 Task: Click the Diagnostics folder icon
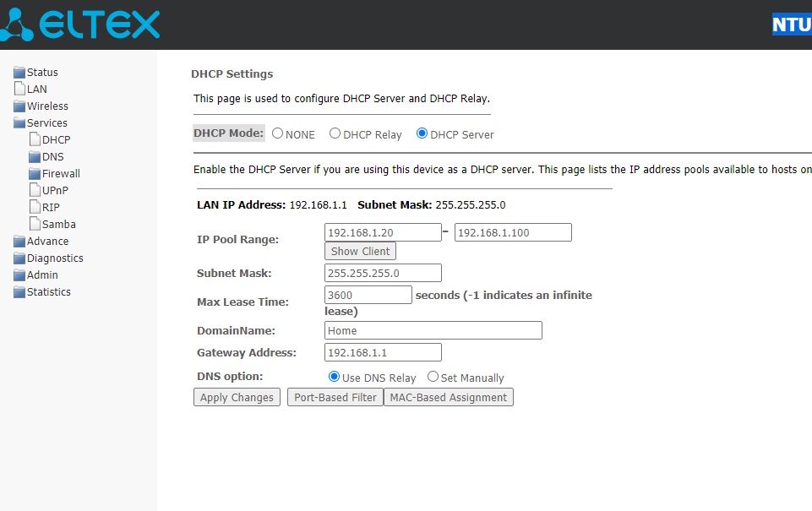coord(19,258)
